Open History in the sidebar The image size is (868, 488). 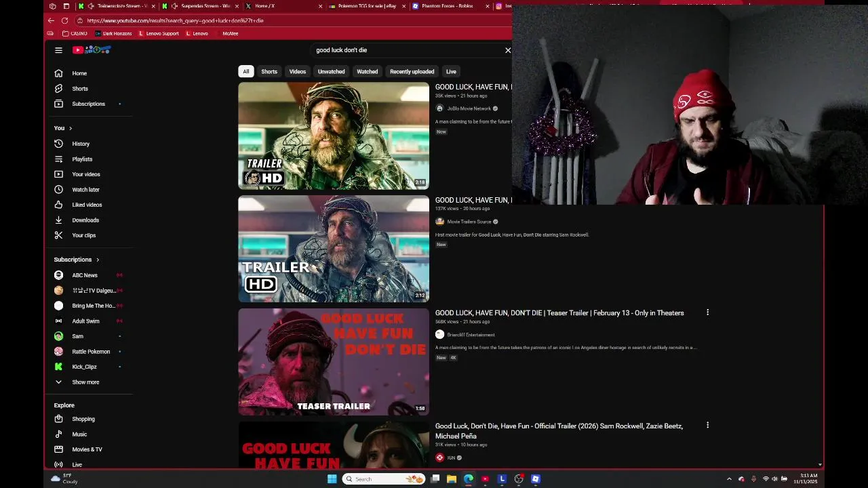tap(80, 144)
